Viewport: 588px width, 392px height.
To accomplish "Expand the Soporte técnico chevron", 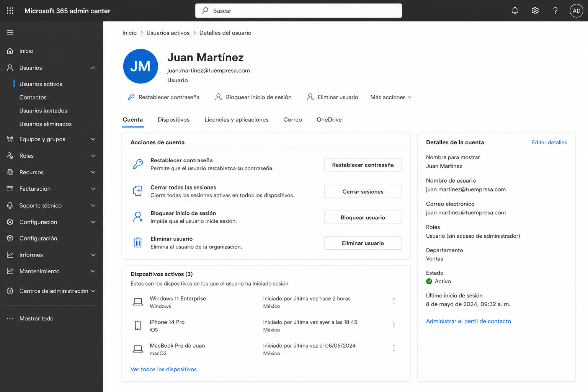I will point(93,206).
